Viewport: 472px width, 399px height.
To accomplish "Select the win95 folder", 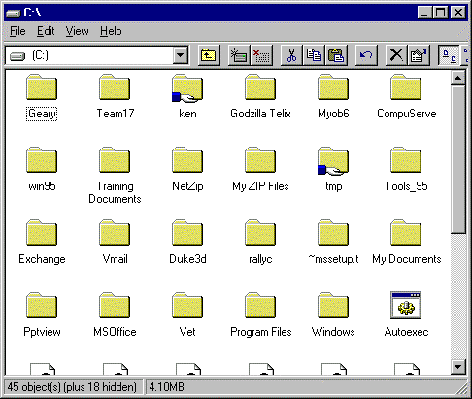I will coord(41,169).
